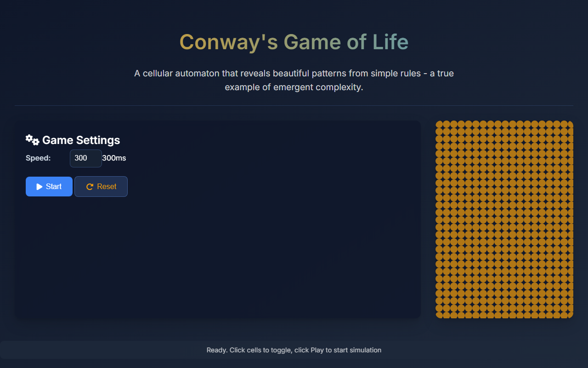The image size is (588, 368).
Task: Click the circular arrow icon in Reset button
Action: pos(90,187)
